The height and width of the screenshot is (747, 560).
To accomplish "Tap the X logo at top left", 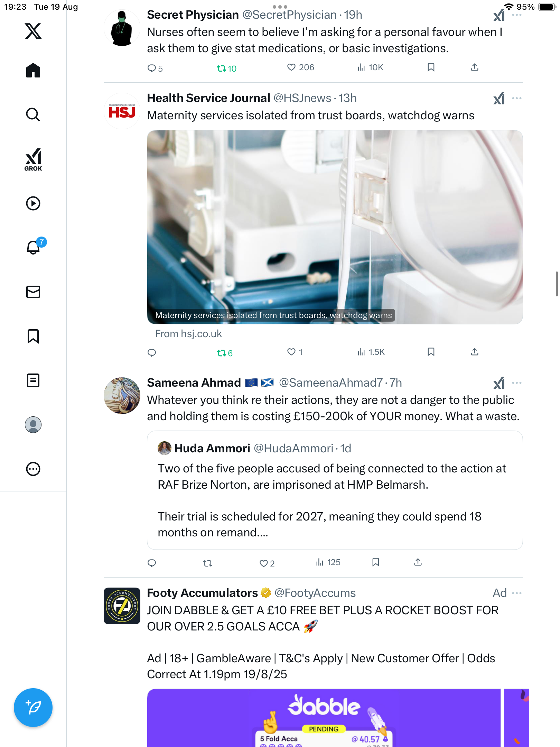I will 33,31.
